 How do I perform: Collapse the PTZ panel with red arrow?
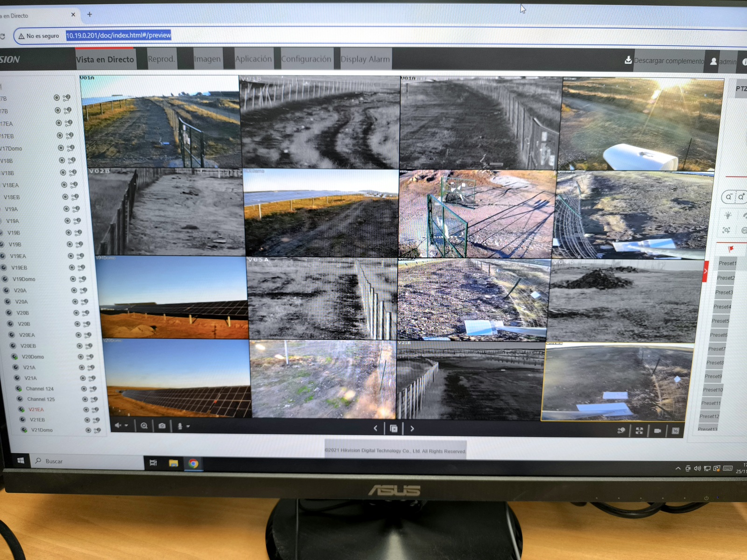pos(705,271)
